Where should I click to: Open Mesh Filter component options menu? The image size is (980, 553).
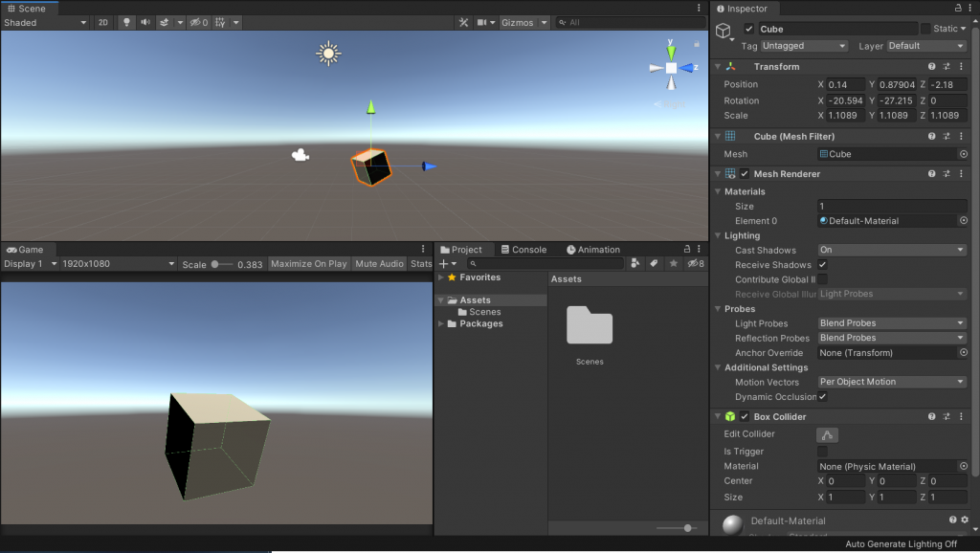[x=961, y=136]
